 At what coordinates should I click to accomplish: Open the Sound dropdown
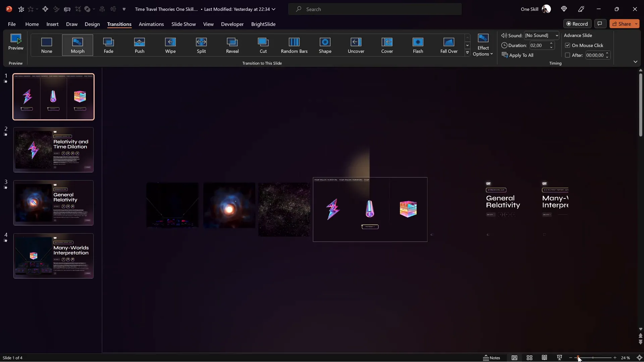coord(556,35)
